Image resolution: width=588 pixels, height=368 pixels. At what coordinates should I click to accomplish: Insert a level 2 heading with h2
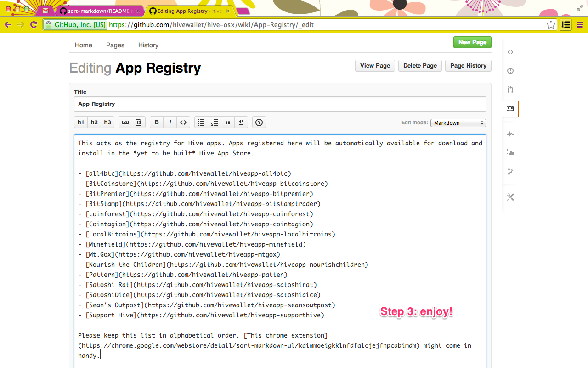click(94, 122)
